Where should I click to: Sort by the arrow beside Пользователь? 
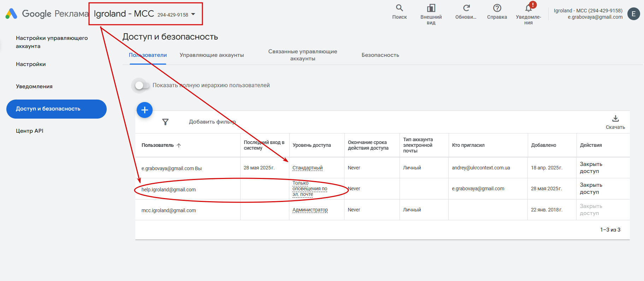click(x=179, y=145)
